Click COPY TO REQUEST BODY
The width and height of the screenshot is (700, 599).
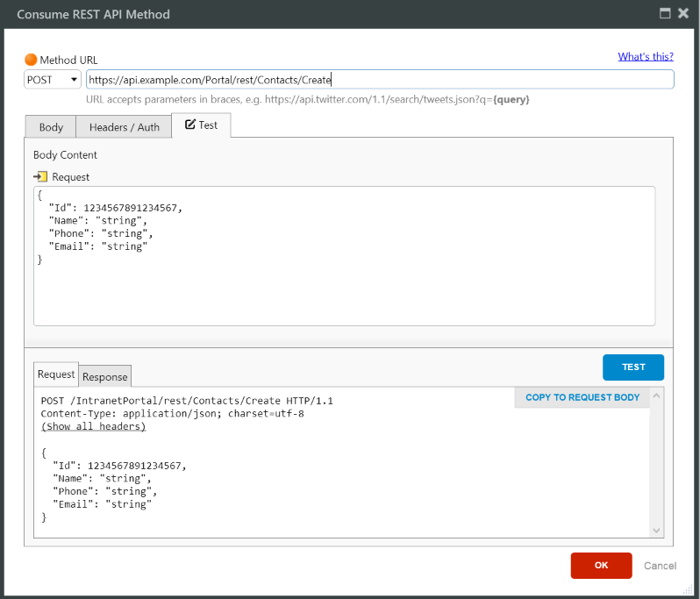pos(582,397)
